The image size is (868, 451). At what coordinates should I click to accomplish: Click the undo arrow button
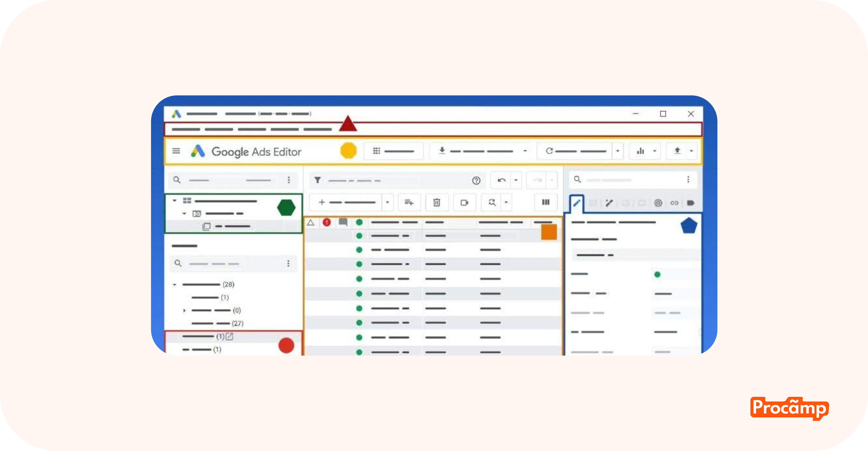point(501,180)
